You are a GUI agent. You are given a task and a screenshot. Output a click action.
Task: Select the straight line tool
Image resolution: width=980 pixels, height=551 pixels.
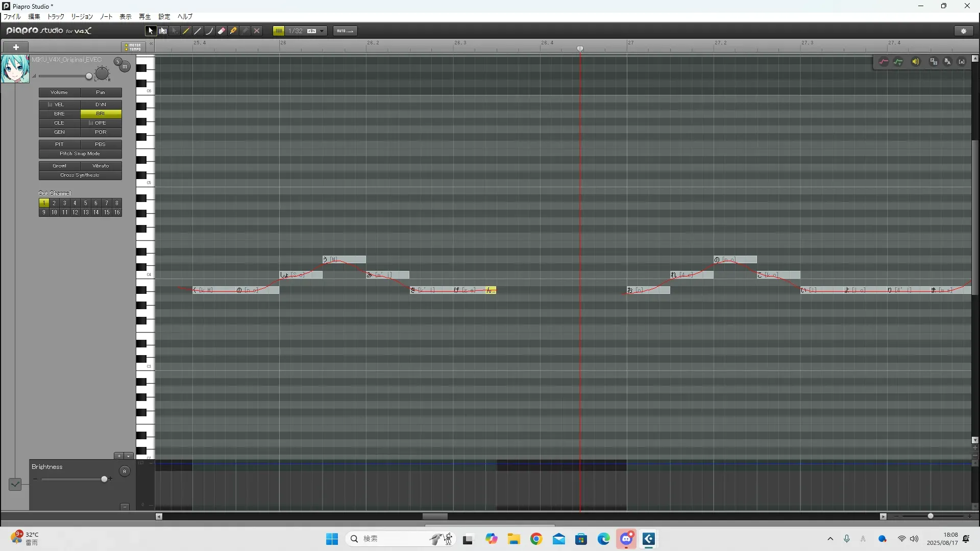coord(198,31)
